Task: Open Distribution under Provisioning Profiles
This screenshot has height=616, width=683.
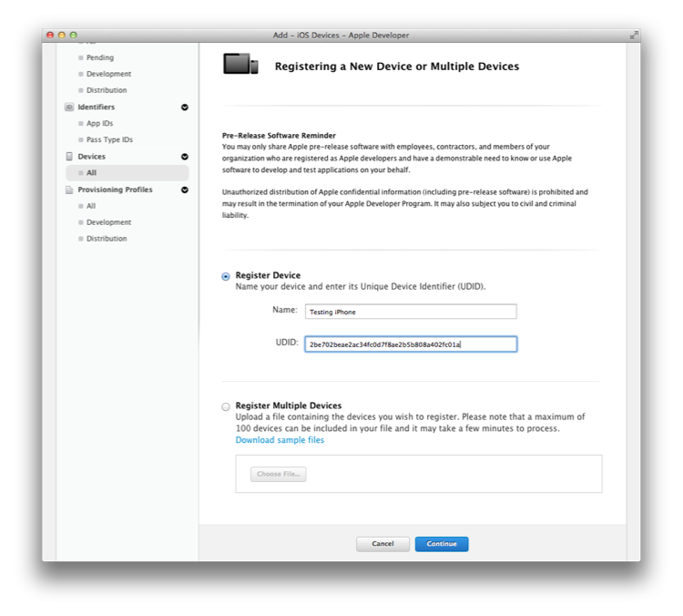Action: click(x=107, y=239)
